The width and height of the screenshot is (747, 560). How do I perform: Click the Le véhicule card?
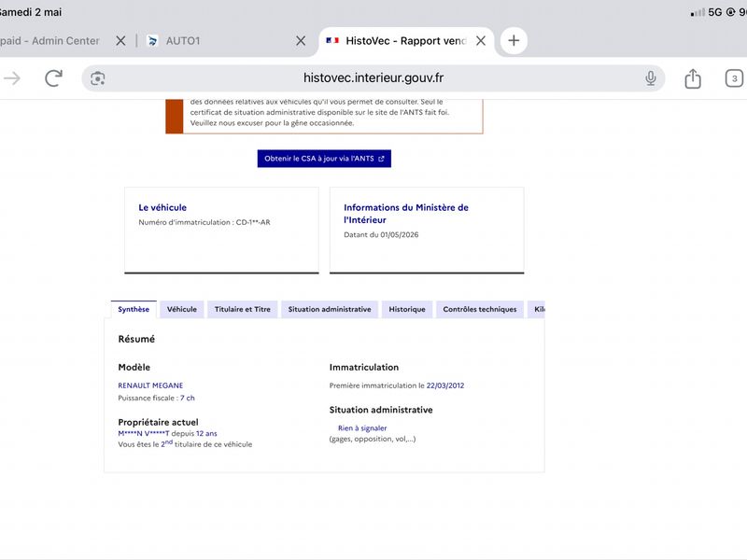(x=221, y=231)
